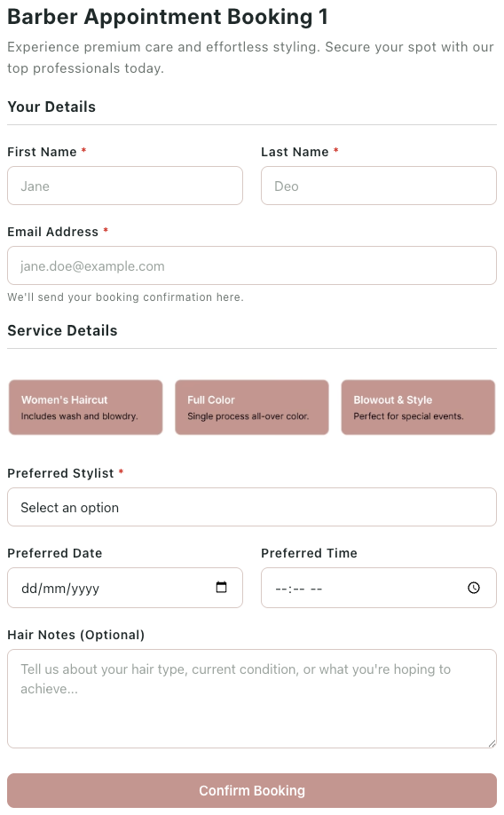504x815 pixels.
Task: Focus the Last Name input field
Action: [x=379, y=186]
